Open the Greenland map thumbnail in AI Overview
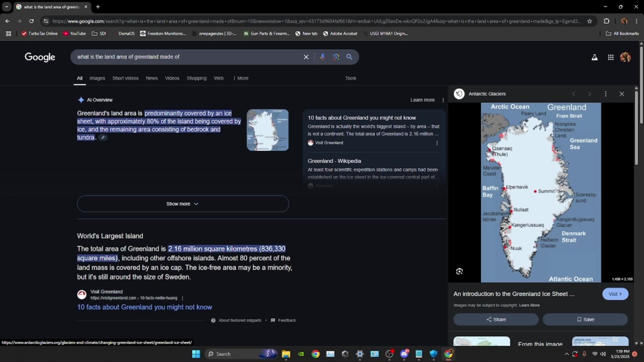 click(x=268, y=130)
